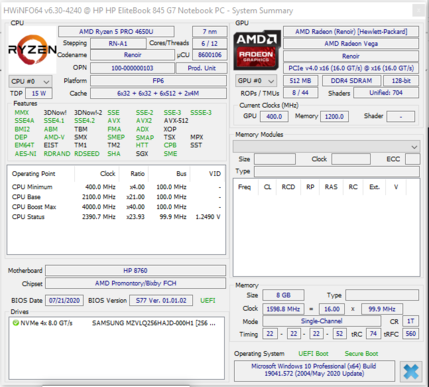Expand the Memory Modules dropdown
The height and width of the screenshot is (387, 429).
[326, 147]
